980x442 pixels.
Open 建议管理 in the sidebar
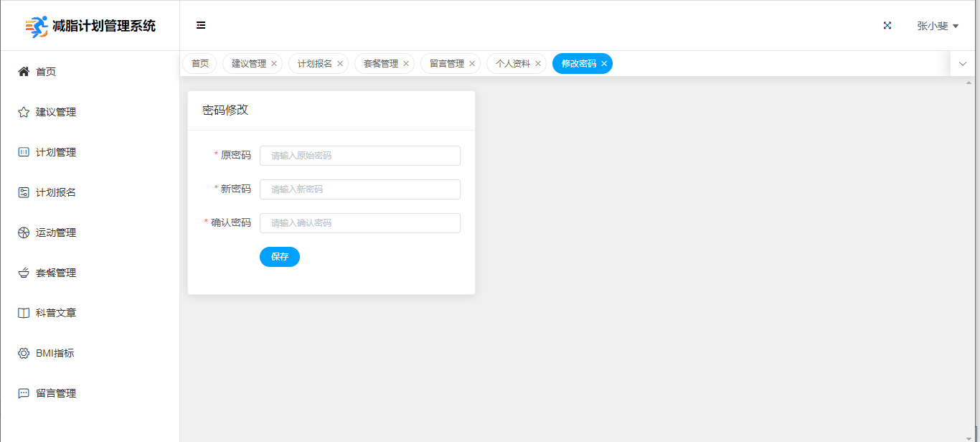tap(90, 112)
